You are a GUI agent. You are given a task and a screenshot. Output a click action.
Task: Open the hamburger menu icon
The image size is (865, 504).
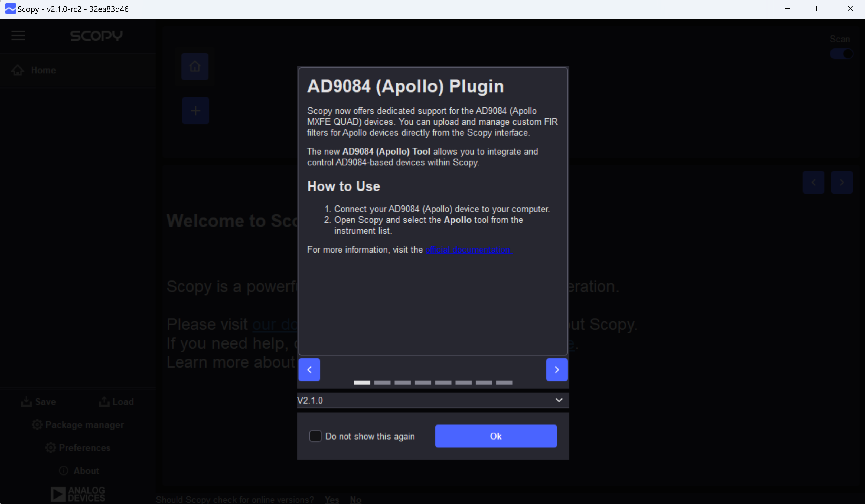pyautogui.click(x=18, y=35)
